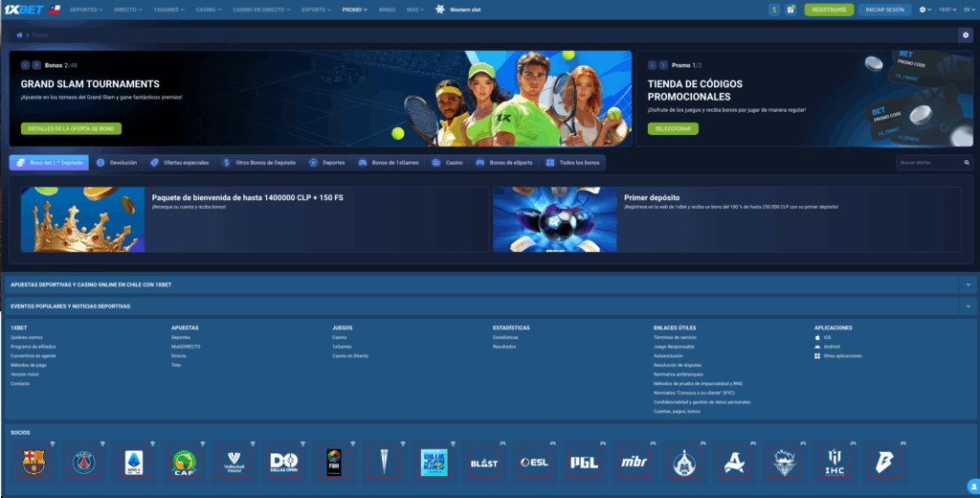Select the Devolución tab
Image resolution: width=980 pixels, height=498 pixels.
tap(116, 163)
